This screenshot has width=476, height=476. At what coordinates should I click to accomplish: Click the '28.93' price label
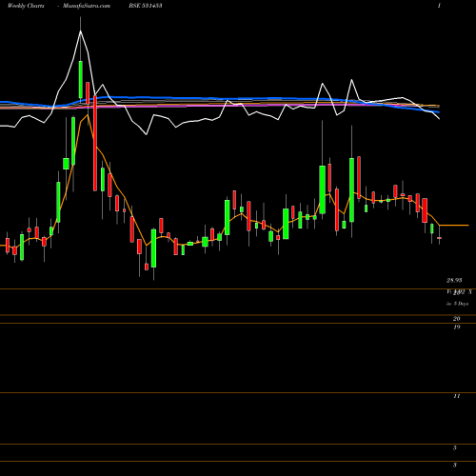(x=454, y=280)
